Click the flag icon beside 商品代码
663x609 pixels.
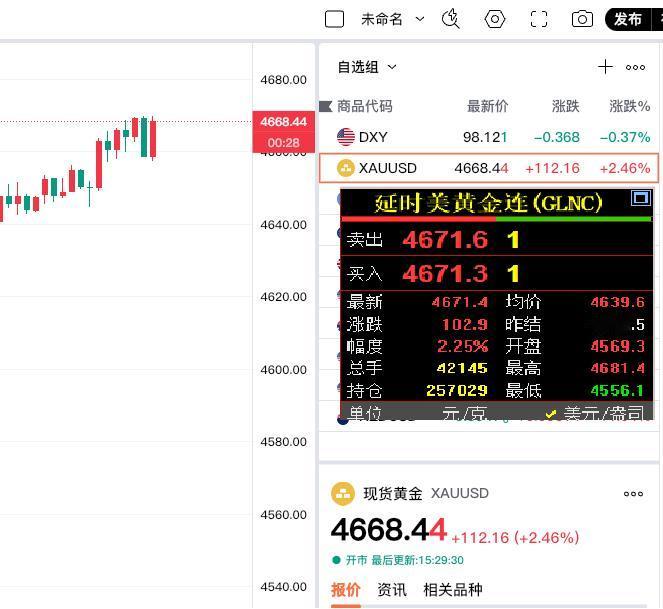coord(326,106)
